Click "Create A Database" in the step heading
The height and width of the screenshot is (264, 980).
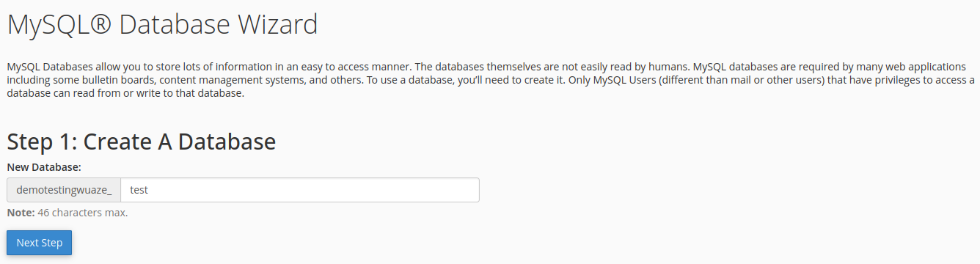[180, 141]
